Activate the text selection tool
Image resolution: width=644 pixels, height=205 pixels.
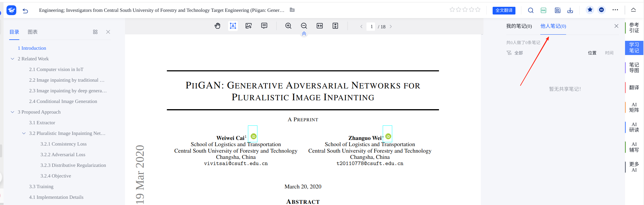point(233,26)
